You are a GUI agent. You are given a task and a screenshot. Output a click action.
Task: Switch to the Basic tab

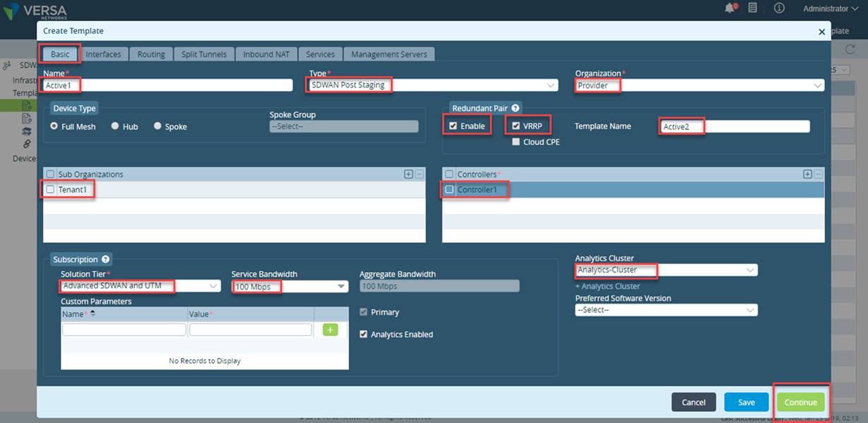(x=60, y=54)
